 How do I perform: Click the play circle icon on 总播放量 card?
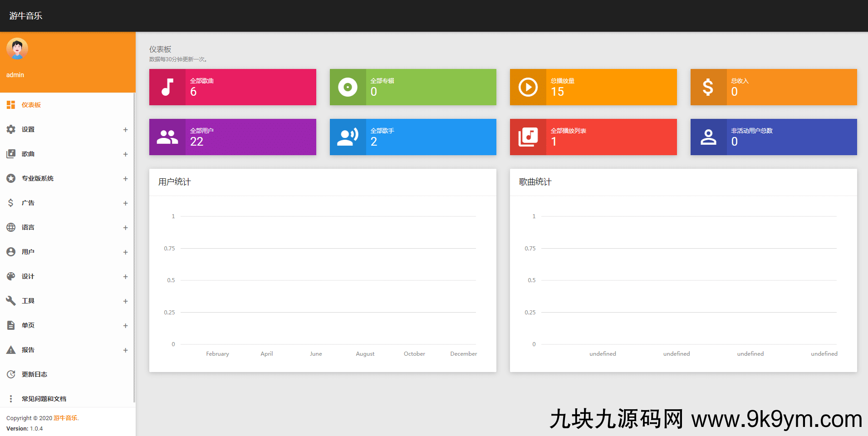pyautogui.click(x=528, y=87)
